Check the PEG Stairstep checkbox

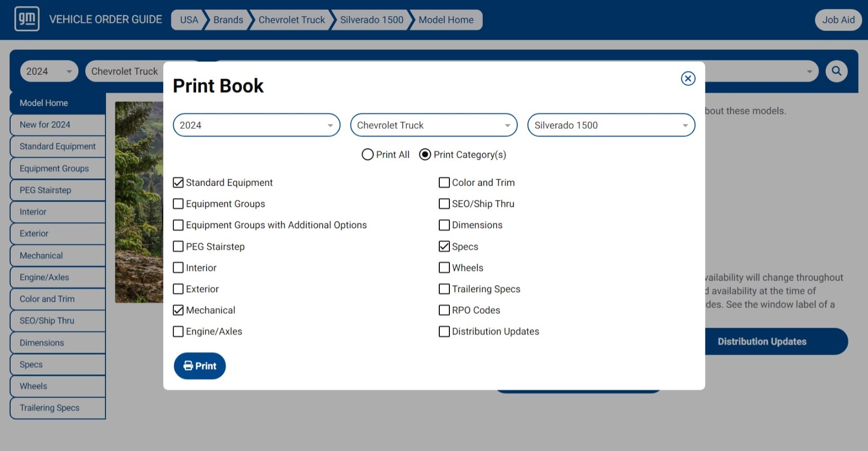click(179, 247)
